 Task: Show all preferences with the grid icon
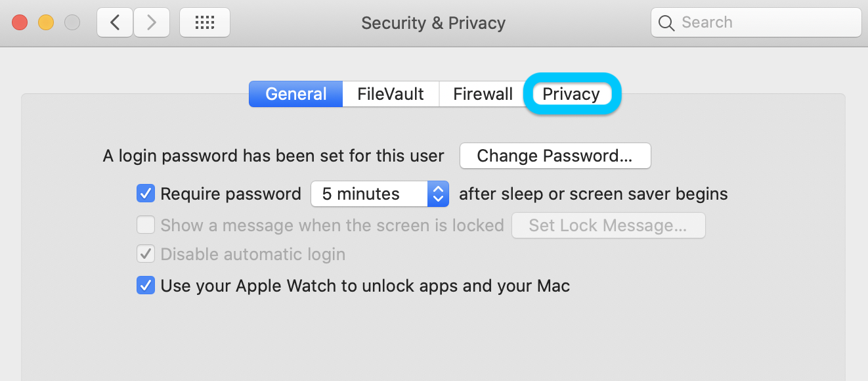(x=205, y=23)
